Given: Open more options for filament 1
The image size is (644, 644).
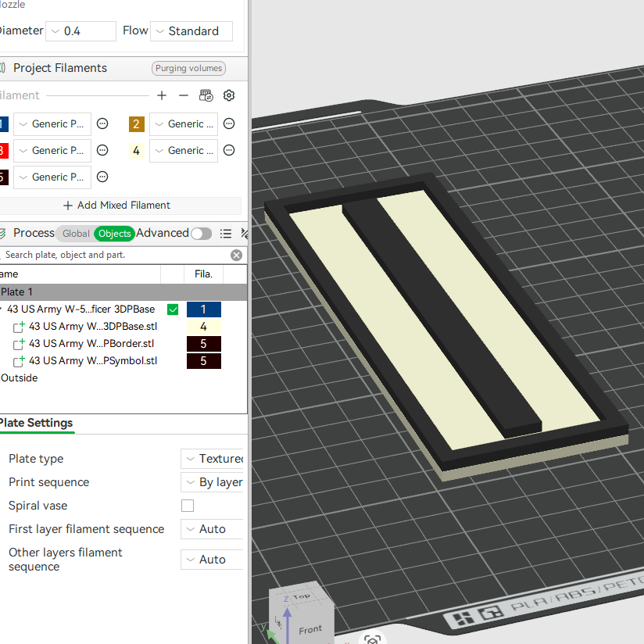Looking at the screenshot, I should click(x=102, y=123).
